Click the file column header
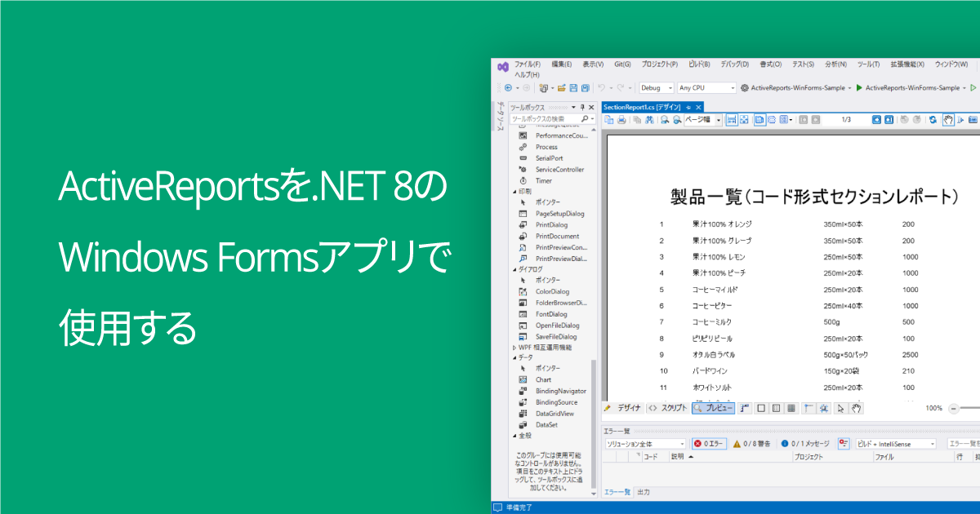The height and width of the screenshot is (514, 980). coord(912,457)
